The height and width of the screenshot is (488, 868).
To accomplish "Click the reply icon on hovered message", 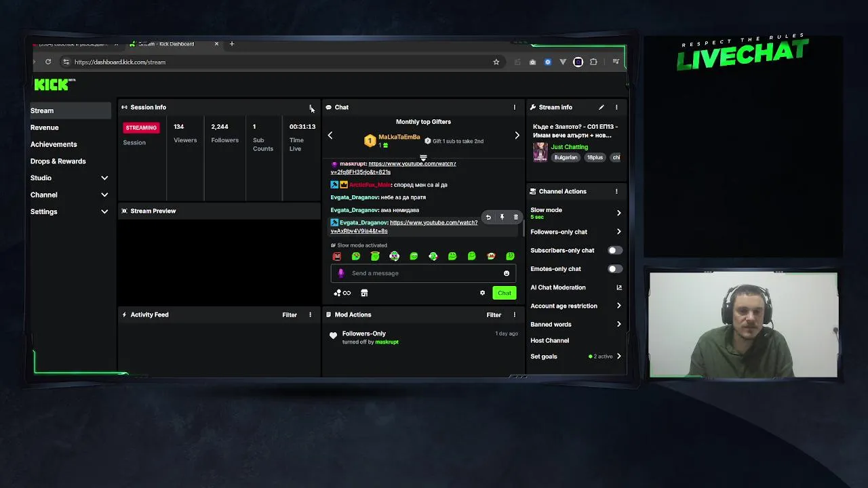I will [488, 218].
